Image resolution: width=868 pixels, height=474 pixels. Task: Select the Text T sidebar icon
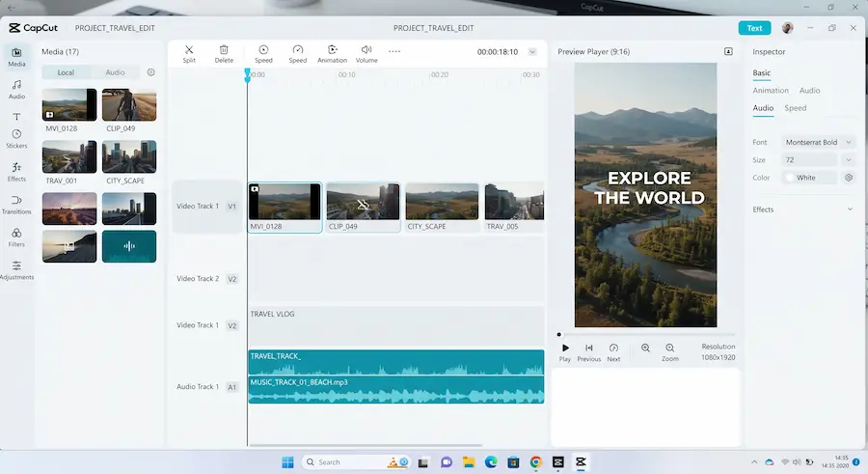pyautogui.click(x=16, y=117)
